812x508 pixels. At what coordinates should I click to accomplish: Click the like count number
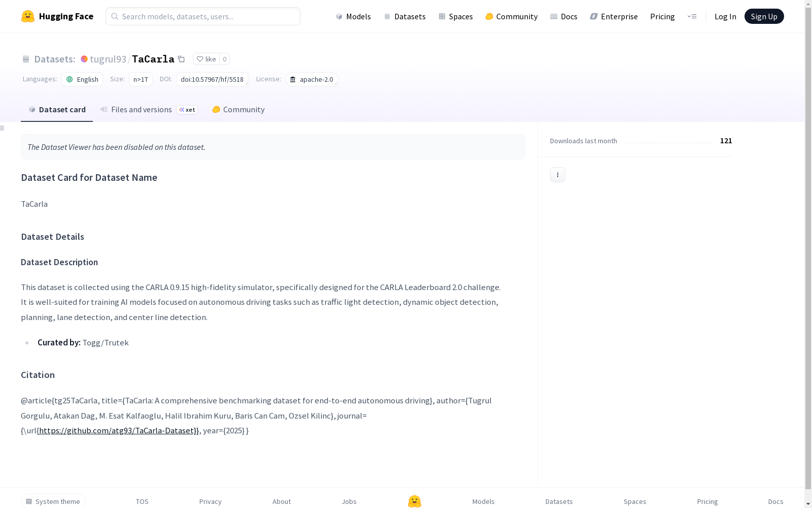click(x=225, y=59)
